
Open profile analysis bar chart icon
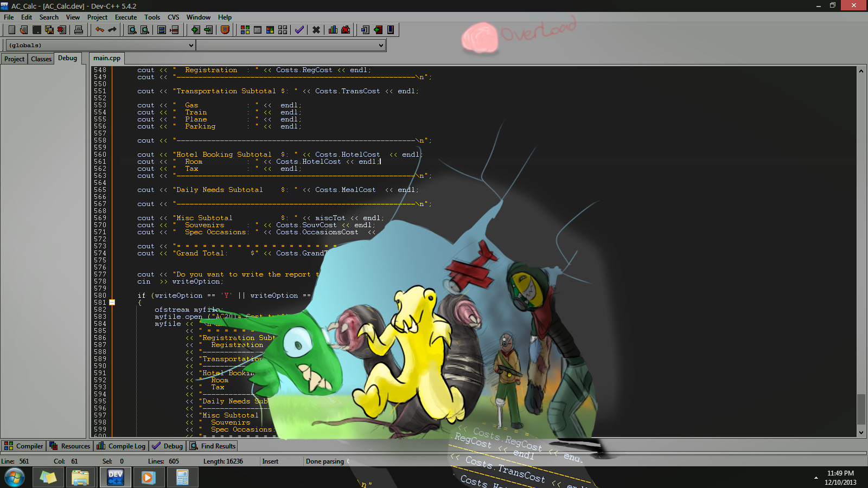[333, 30]
